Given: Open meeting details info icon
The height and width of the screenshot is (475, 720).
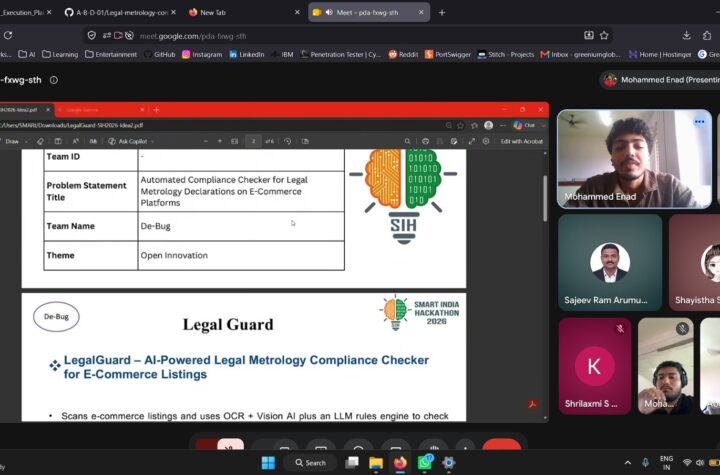Looking at the screenshot, I should [54, 80].
